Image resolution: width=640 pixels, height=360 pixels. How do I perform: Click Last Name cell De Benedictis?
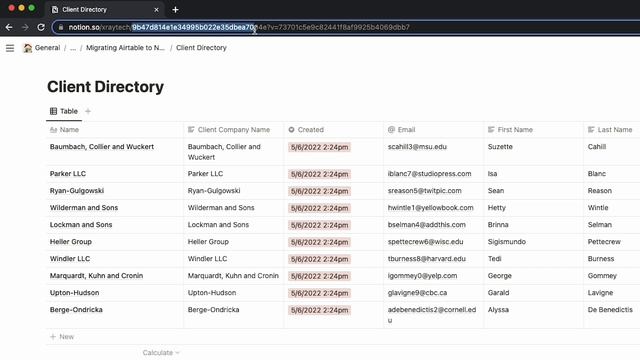pos(610,310)
